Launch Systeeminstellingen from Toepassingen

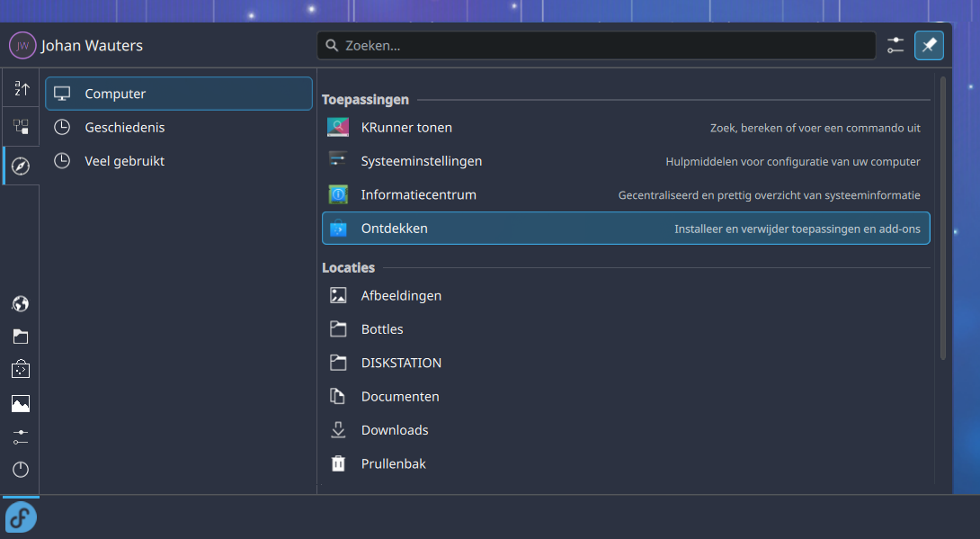tap(421, 161)
